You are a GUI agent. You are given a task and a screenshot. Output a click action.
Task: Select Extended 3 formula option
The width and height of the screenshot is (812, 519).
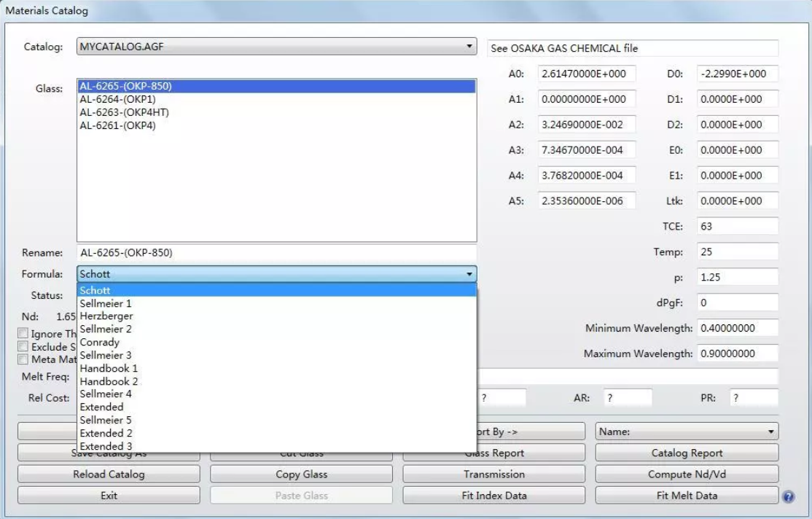coord(106,446)
